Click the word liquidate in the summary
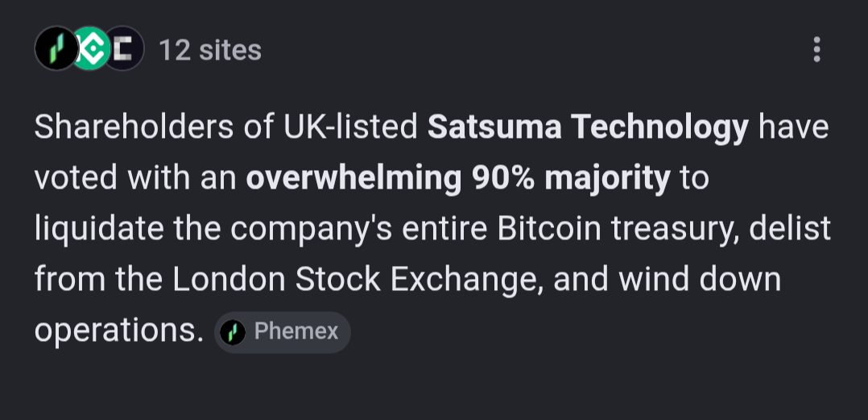Screen dimensions: 868x420 pyautogui.click(x=99, y=230)
